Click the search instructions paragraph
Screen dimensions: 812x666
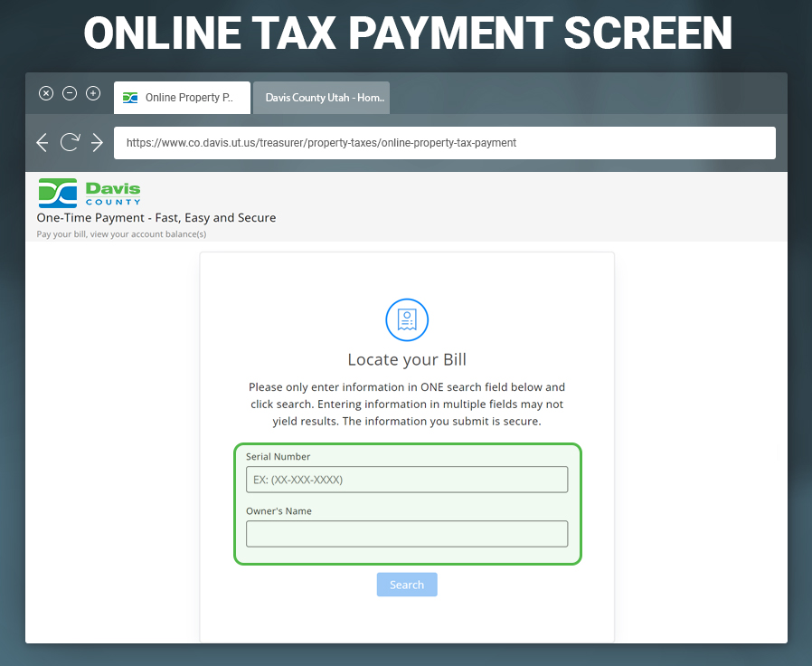[x=407, y=404]
